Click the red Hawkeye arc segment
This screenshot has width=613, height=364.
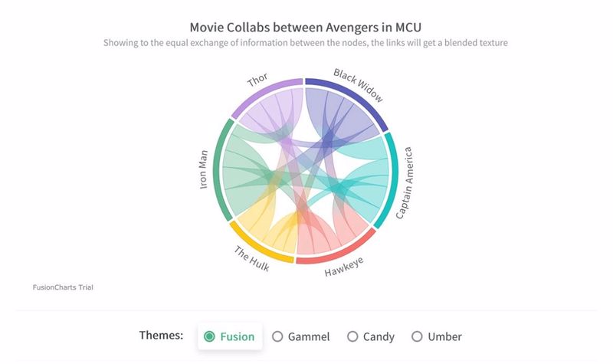pyautogui.click(x=338, y=251)
